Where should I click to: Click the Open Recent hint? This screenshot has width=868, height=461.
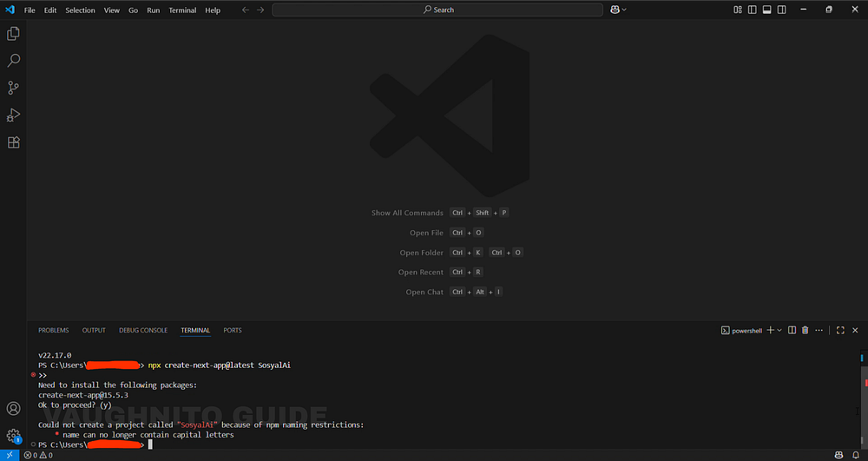tap(421, 273)
